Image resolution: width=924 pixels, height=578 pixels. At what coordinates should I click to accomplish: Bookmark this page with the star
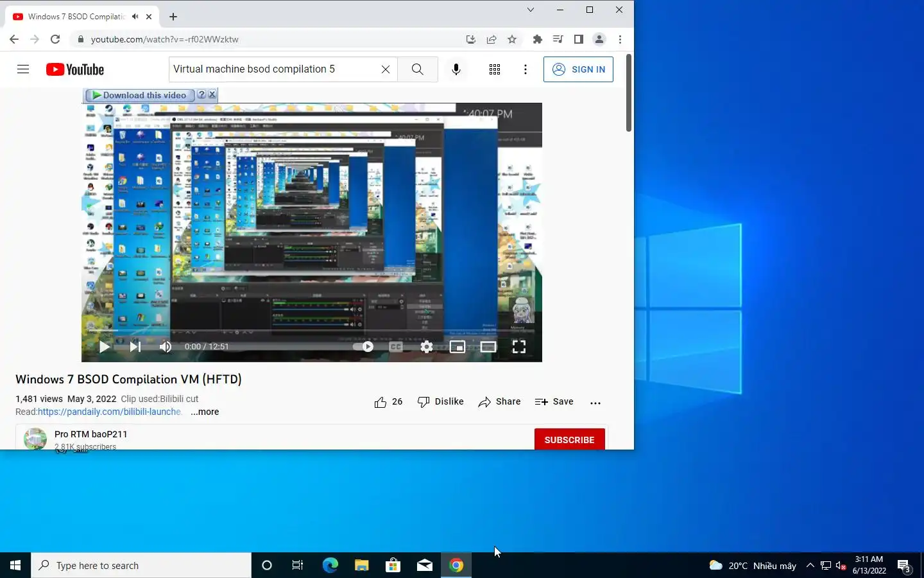[512, 39]
